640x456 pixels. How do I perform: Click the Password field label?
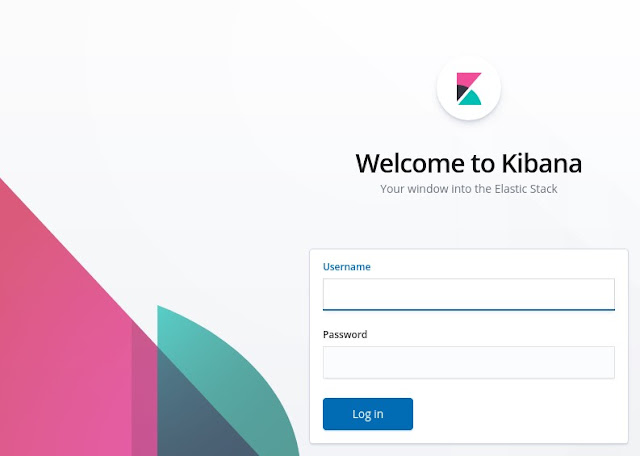pos(345,334)
